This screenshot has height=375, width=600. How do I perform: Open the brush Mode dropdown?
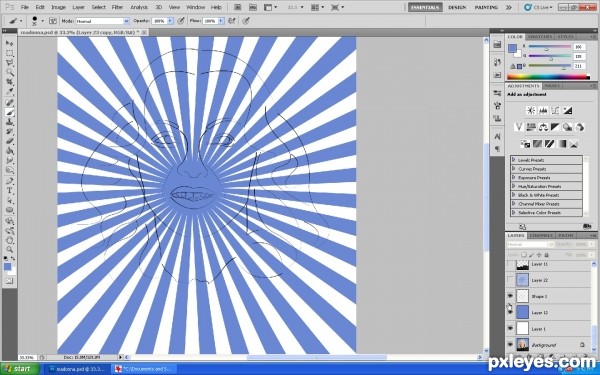[x=126, y=21]
